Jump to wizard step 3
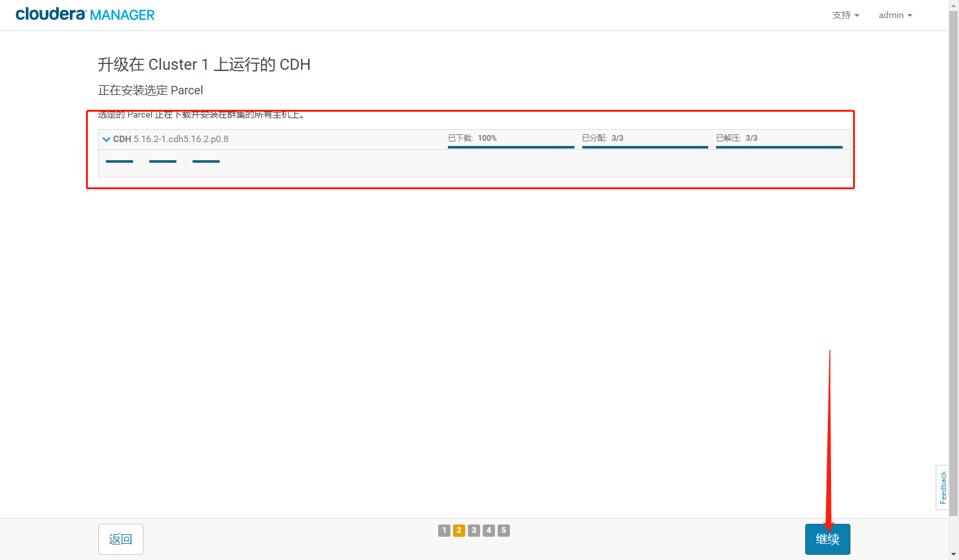This screenshot has height=560, width=959. coord(474,530)
